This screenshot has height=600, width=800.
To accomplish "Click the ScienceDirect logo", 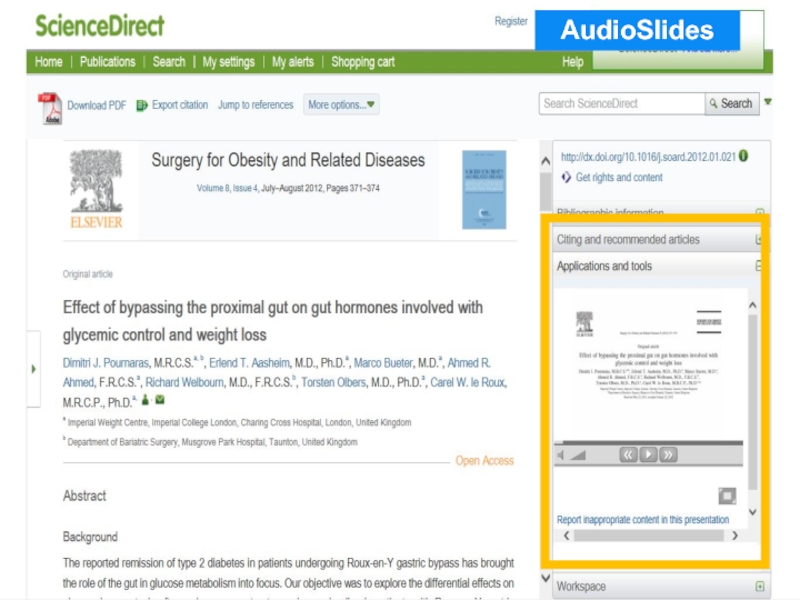I will (100, 26).
